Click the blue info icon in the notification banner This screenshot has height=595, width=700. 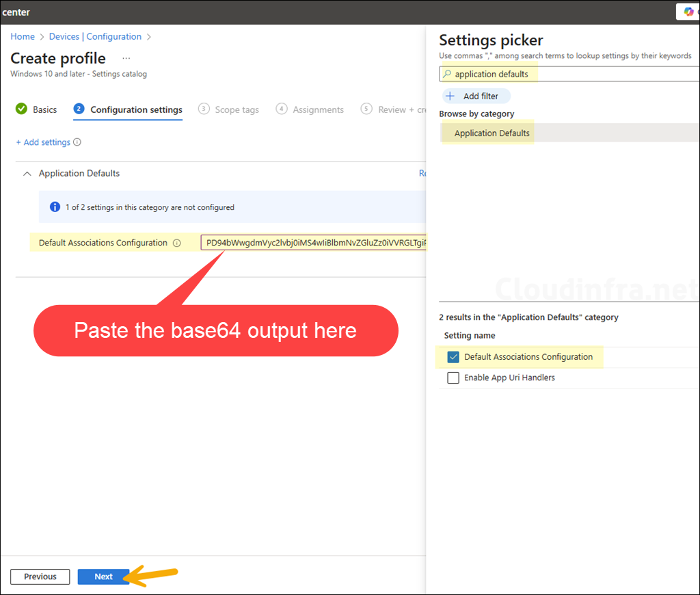(x=55, y=207)
